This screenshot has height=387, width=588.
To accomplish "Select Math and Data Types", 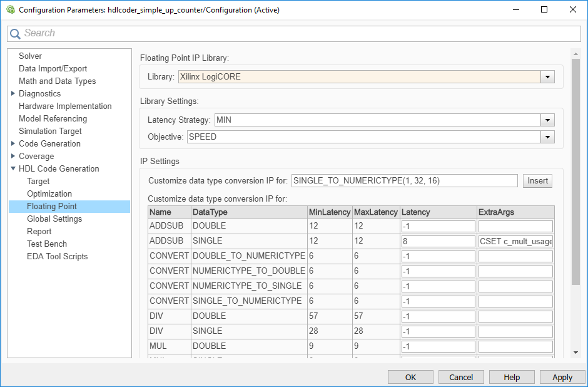I will (58, 81).
